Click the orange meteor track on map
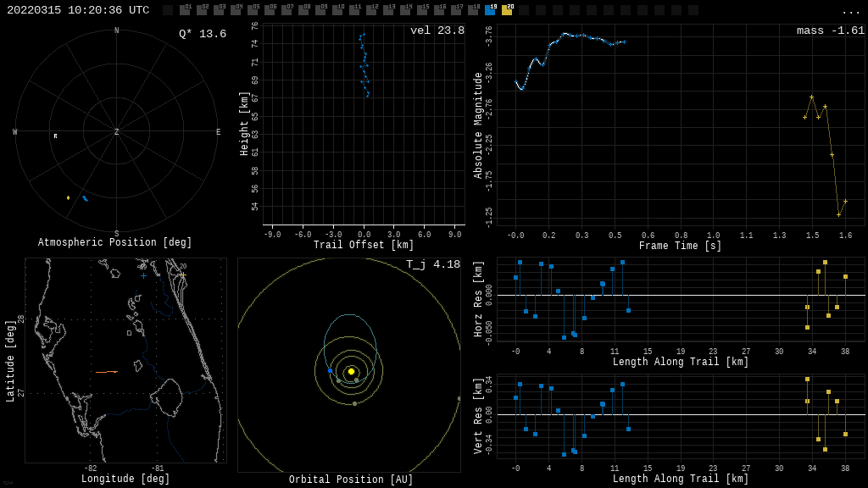Screen dimensions: 868x488 pos(107,372)
